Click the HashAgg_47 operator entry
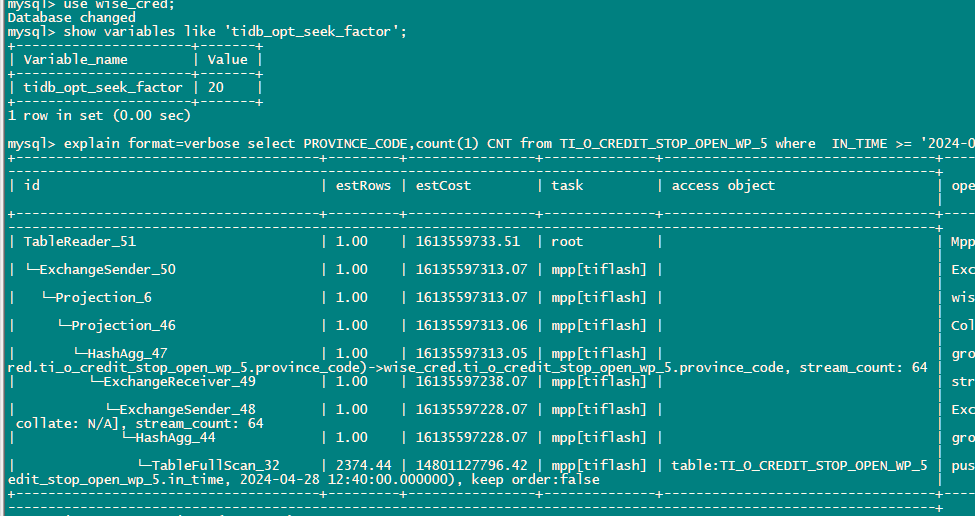Image resolution: width=975 pixels, height=516 pixels. [127, 353]
